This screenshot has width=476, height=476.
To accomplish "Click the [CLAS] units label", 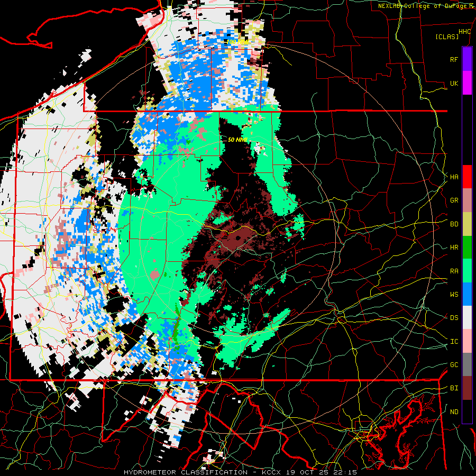I will pos(447,36).
